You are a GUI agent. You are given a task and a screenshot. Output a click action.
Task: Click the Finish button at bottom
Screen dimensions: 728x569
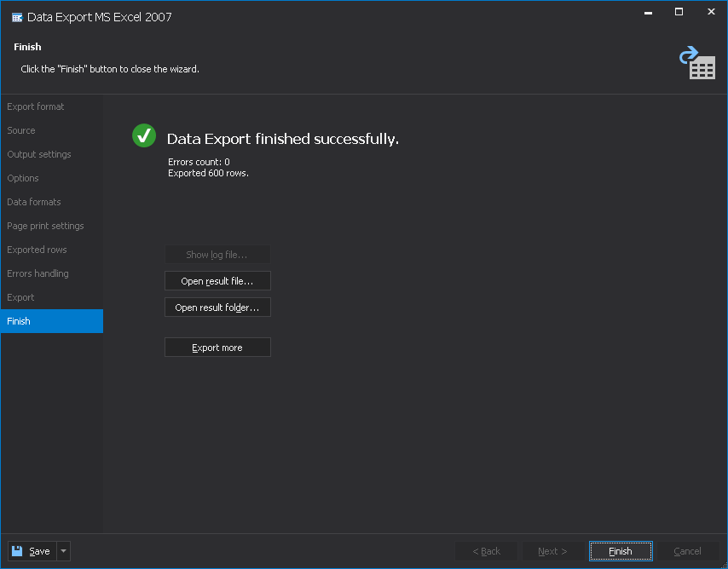[x=621, y=551]
